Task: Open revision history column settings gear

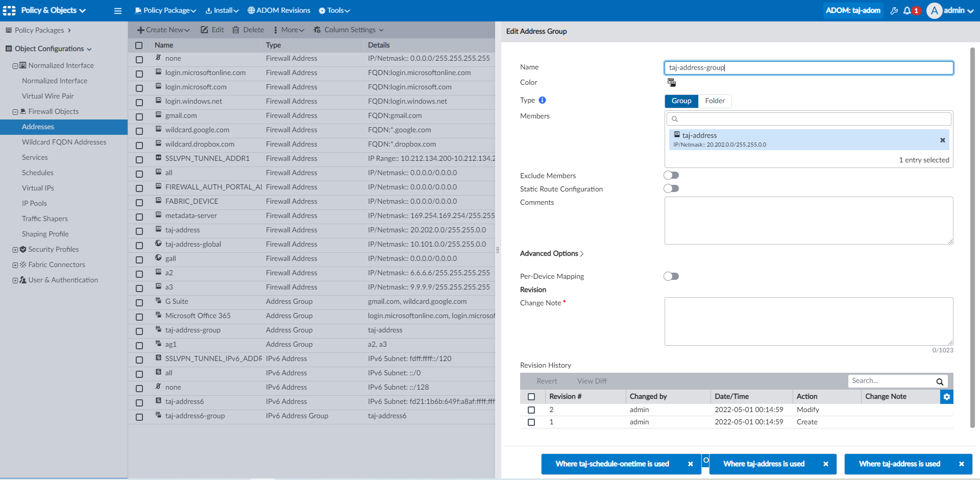Action: [946, 397]
